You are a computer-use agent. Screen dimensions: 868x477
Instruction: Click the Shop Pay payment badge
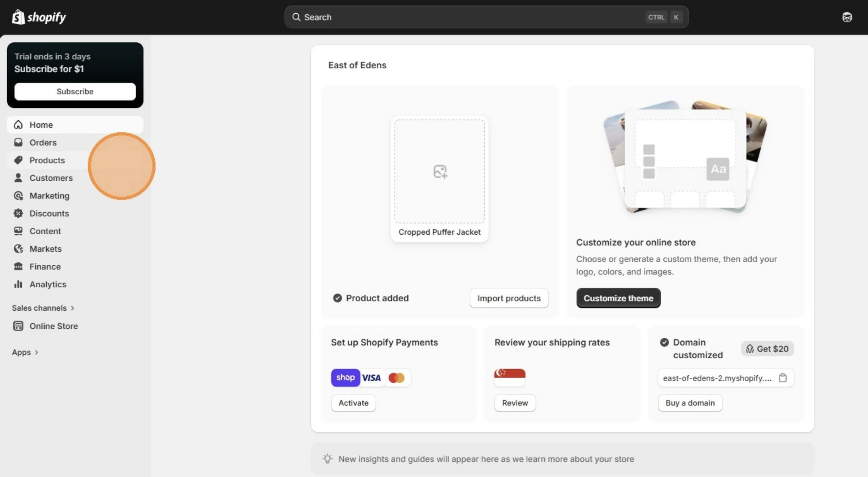pyautogui.click(x=345, y=378)
